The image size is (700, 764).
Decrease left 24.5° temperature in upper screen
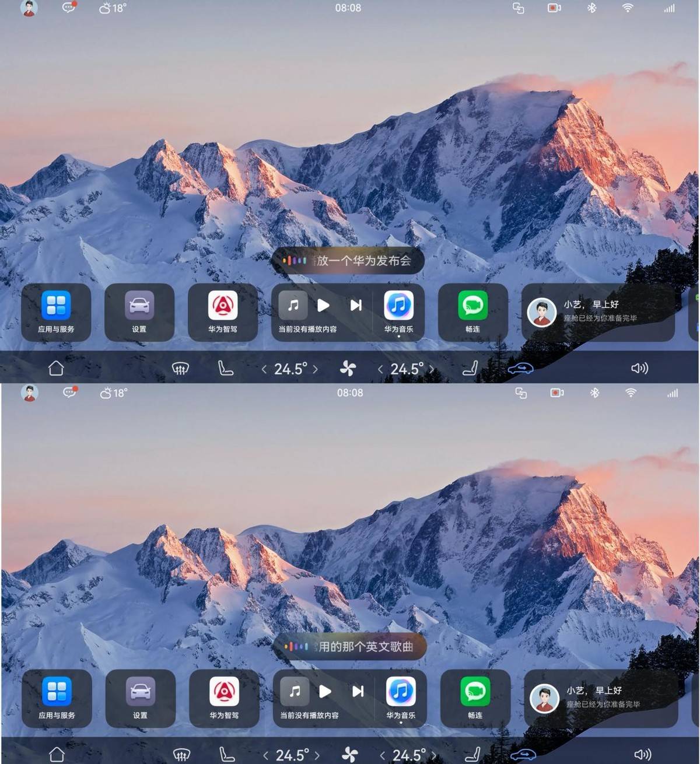[x=264, y=369]
